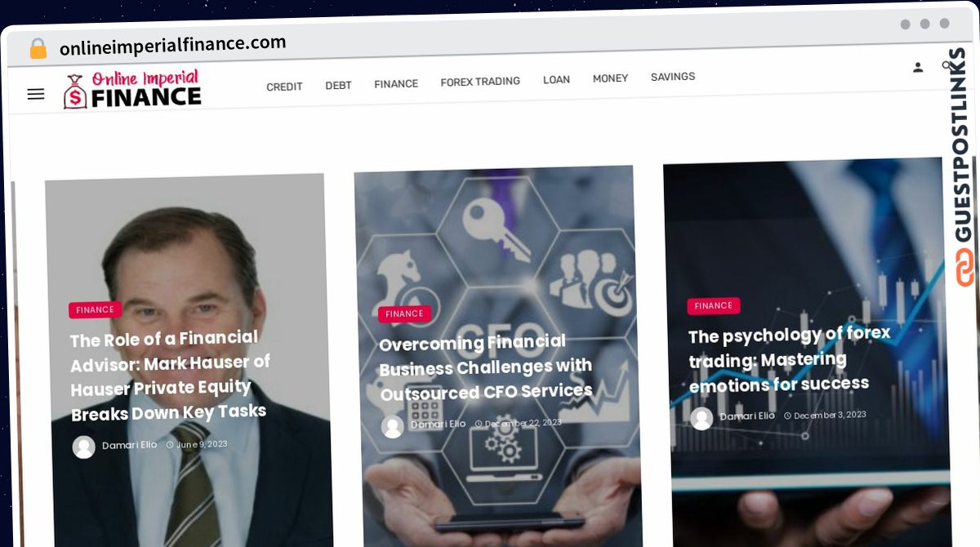980x547 pixels.
Task: Click Finance tag on forex psychology card
Action: pyautogui.click(x=714, y=305)
